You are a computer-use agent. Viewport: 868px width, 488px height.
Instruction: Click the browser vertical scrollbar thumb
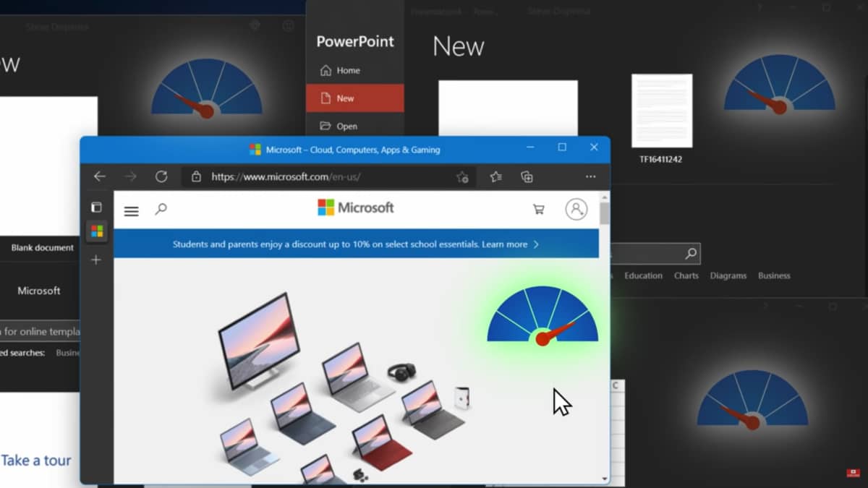(x=604, y=213)
